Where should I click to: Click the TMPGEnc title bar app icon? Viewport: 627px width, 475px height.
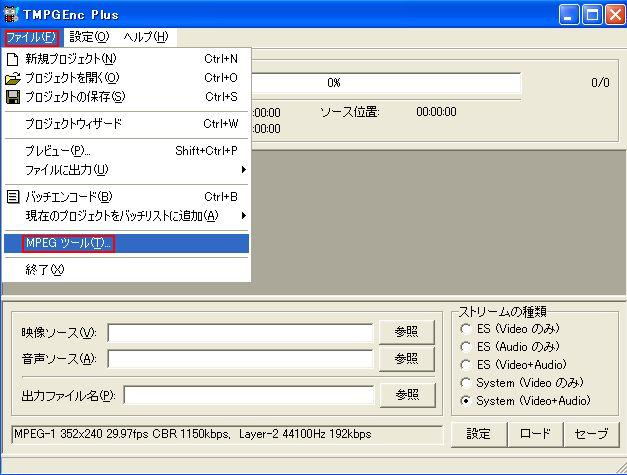coord(13,14)
